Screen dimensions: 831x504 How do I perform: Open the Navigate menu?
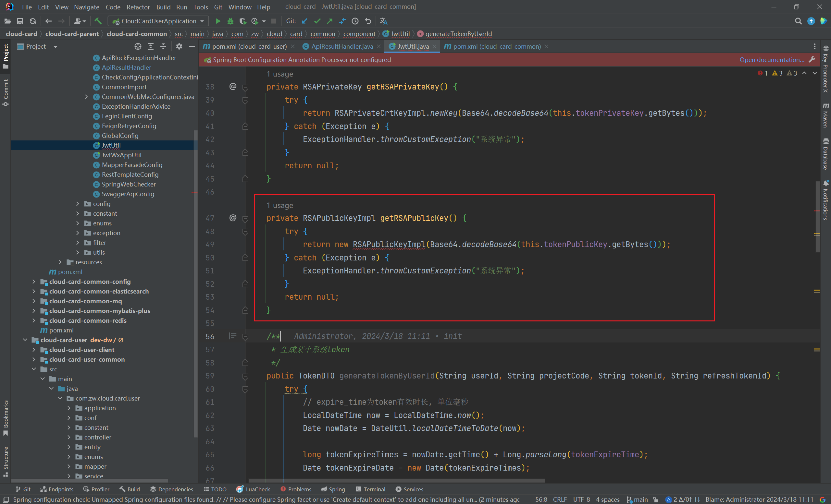(86, 7)
